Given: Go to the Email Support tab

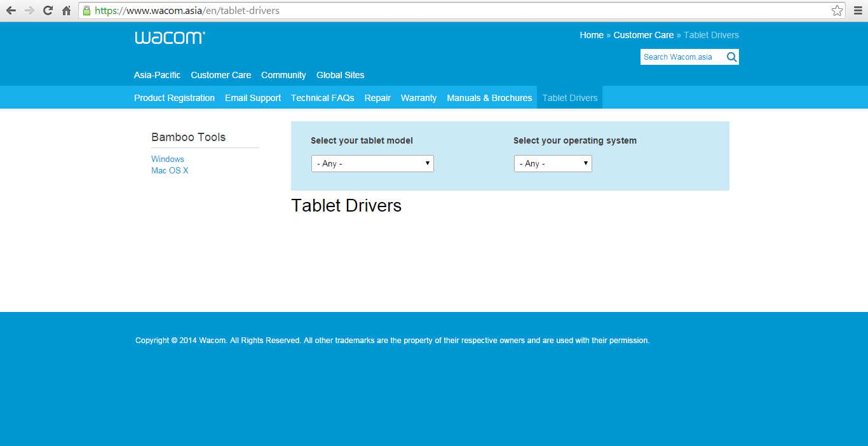Looking at the screenshot, I should point(253,98).
